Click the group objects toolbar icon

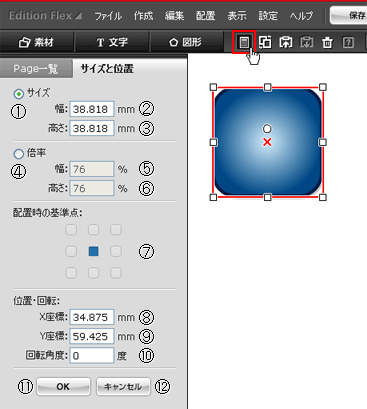[x=265, y=42]
